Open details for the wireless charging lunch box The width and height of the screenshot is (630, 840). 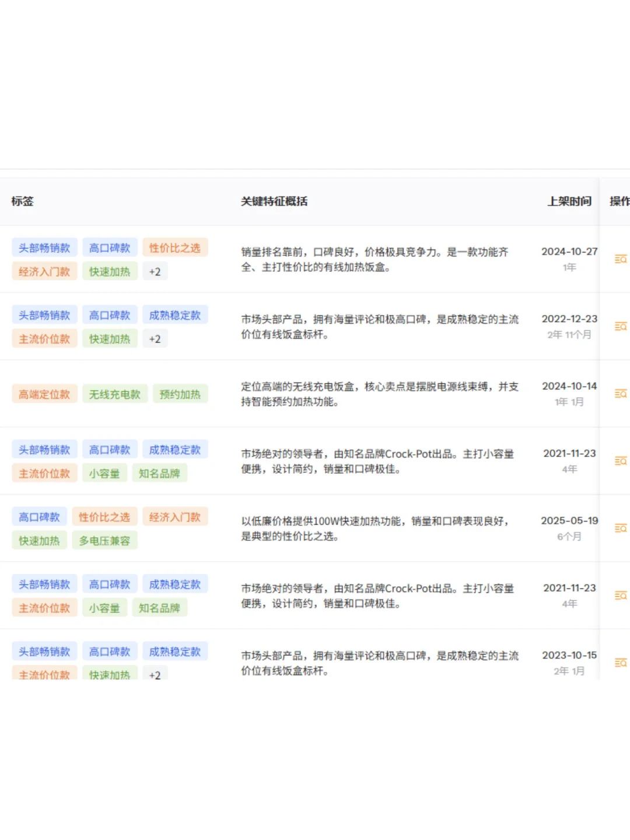coord(619,393)
